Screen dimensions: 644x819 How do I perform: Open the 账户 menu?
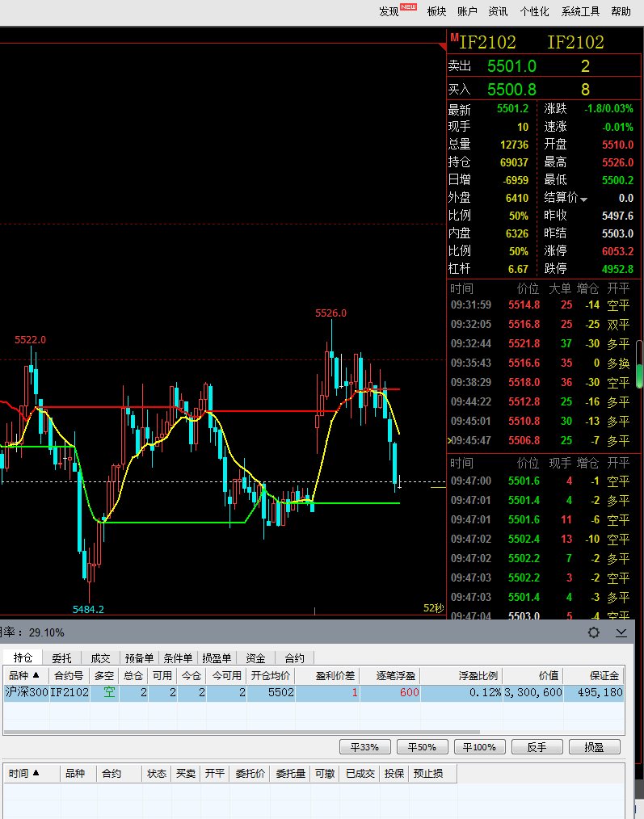pyautogui.click(x=467, y=11)
